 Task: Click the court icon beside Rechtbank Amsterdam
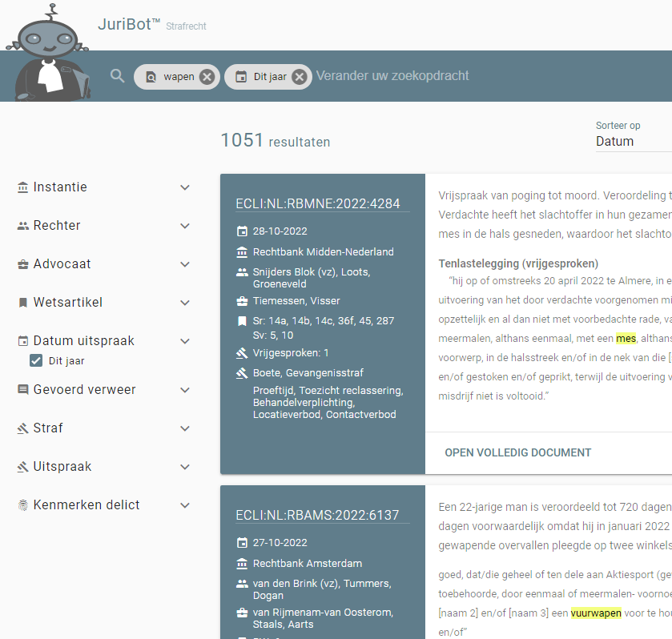coord(242,564)
